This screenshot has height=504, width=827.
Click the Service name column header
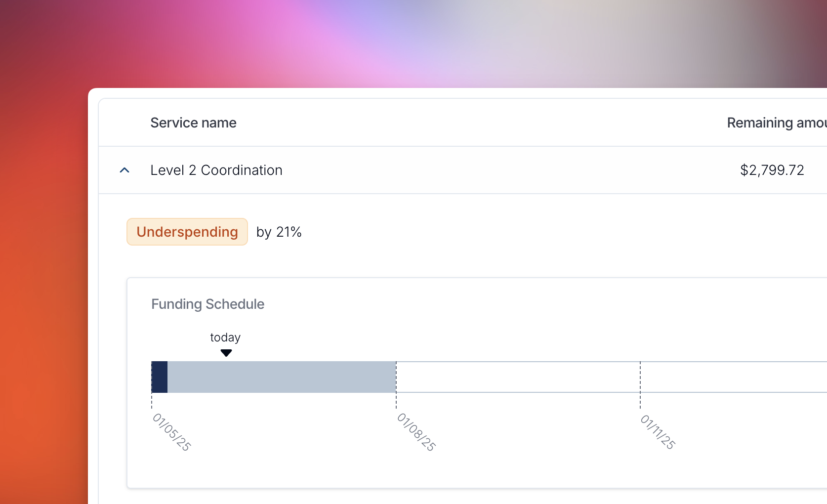click(x=193, y=123)
